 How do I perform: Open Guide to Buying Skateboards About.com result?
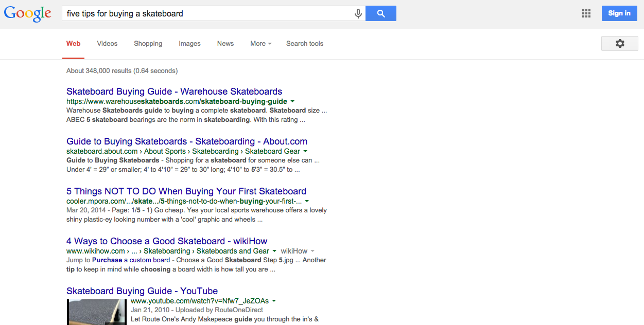[187, 141]
